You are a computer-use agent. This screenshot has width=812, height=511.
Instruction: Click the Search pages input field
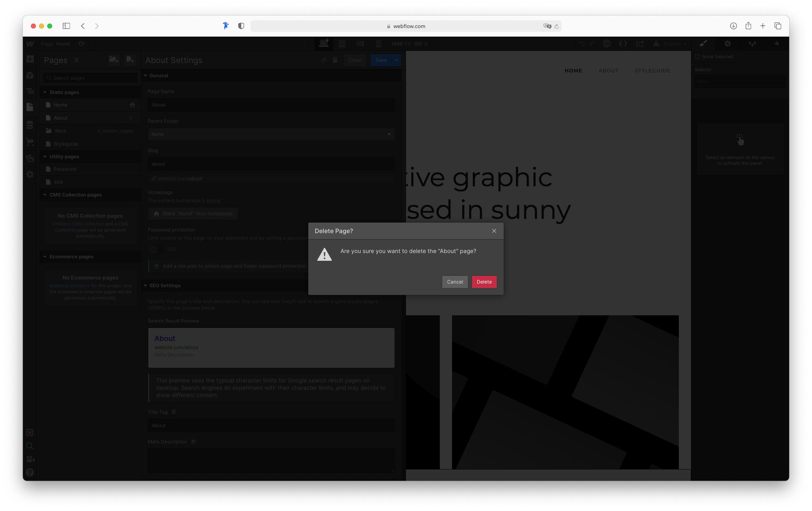coord(90,78)
